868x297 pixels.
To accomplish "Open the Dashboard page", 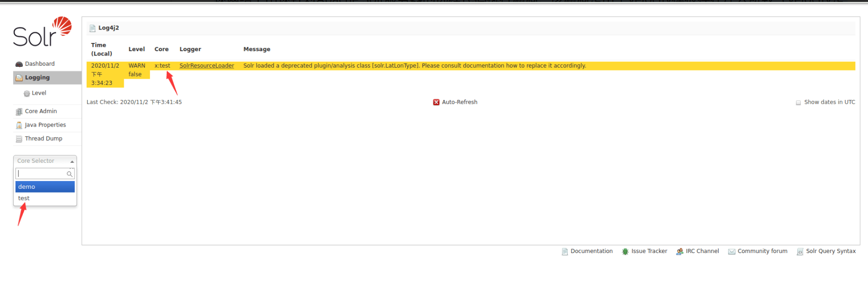I will (39, 64).
